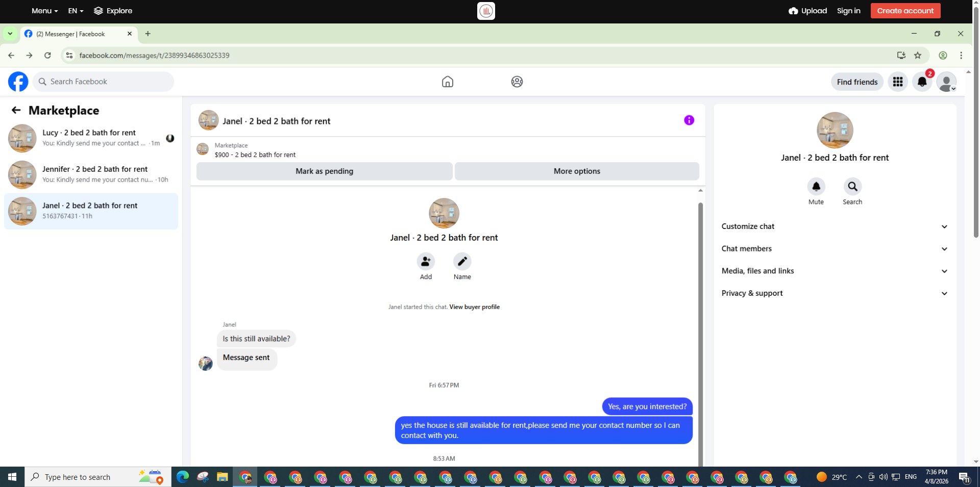
Task: Open Microsoft Edge from taskbar
Action: (183, 477)
